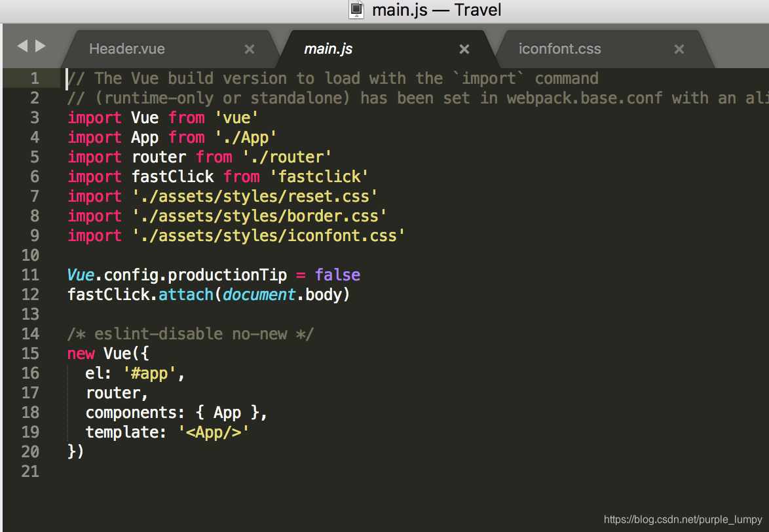Click './router' string on line 5
The image size is (769, 532).
coord(287,157)
